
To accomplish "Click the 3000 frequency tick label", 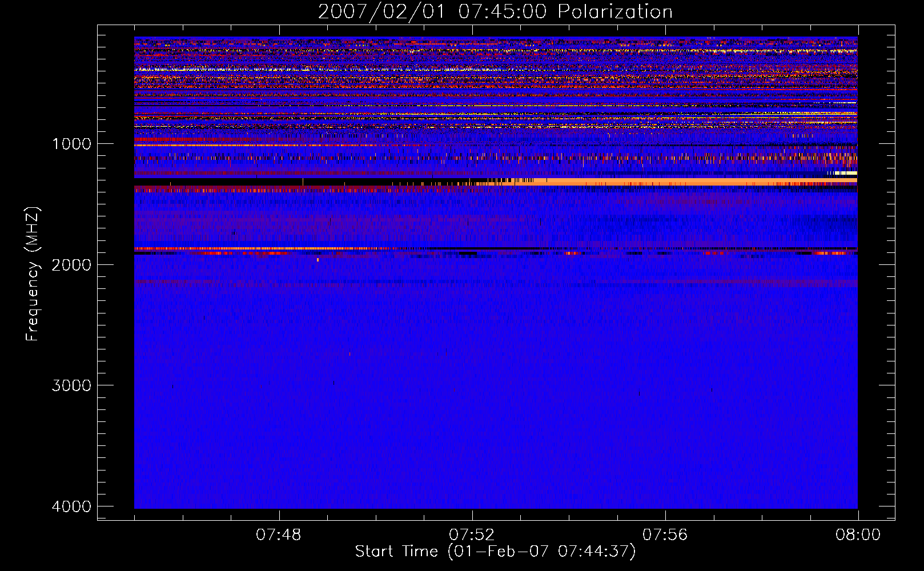I will [71, 385].
